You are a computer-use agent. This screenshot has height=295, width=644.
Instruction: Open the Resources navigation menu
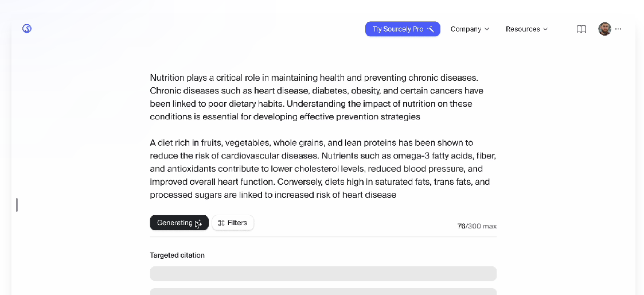tap(522, 29)
